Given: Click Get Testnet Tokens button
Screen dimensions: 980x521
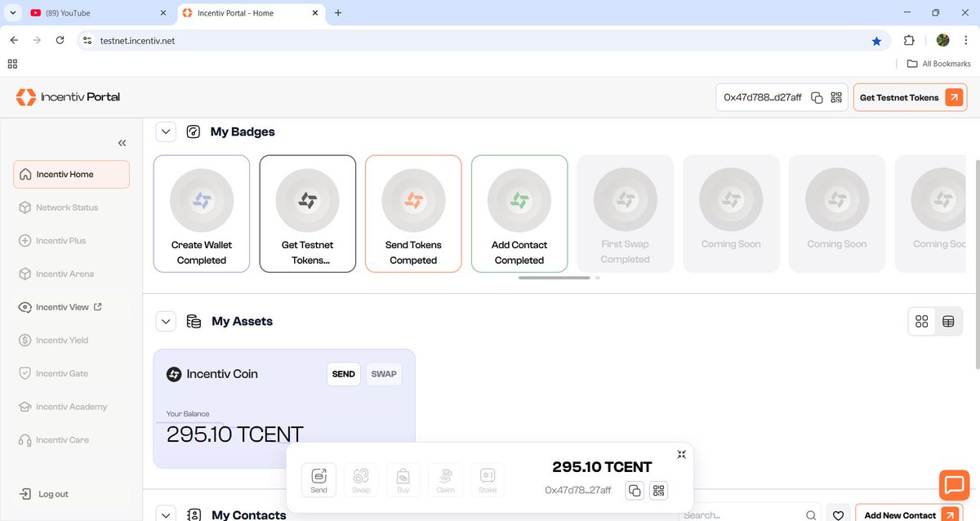Looking at the screenshot, I should coord(909,97).
